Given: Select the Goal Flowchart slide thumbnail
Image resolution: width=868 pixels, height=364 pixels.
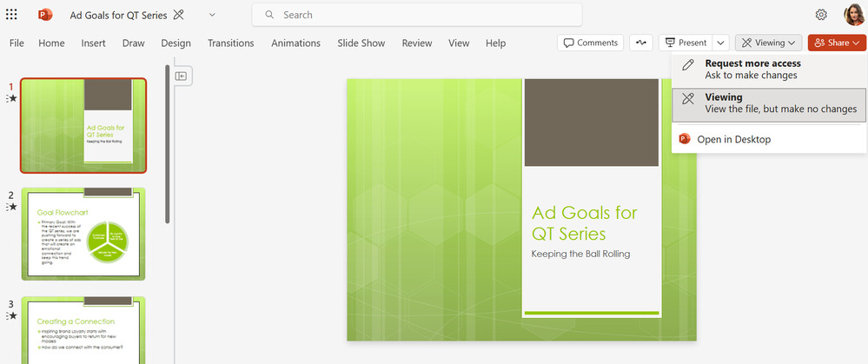Looking at the screenshot, I should point(83,234).
